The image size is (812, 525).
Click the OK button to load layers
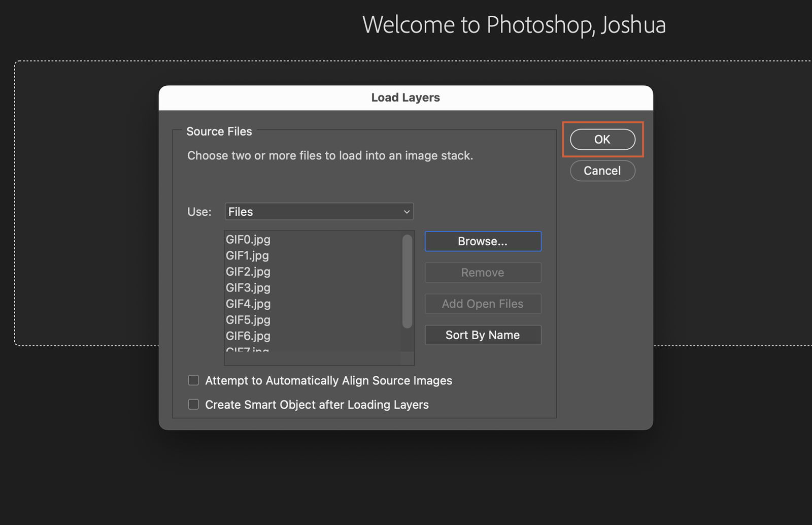[602, 139]
